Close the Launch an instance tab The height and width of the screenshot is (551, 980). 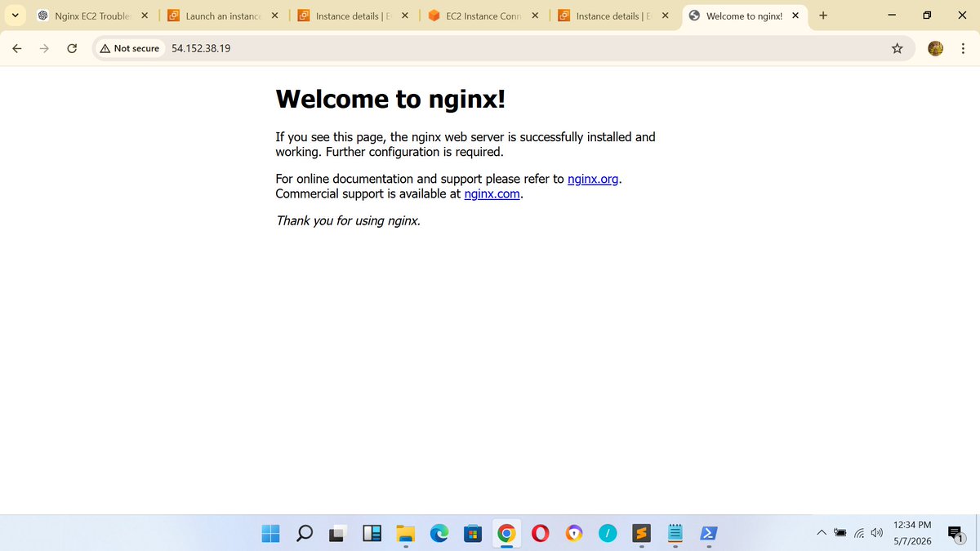(x=274, y=16)
